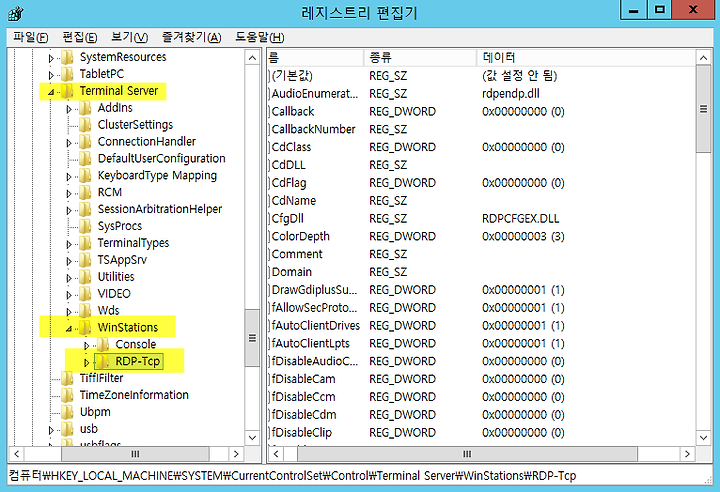Collapse the Terminal Server tree node

pos(51,92)
